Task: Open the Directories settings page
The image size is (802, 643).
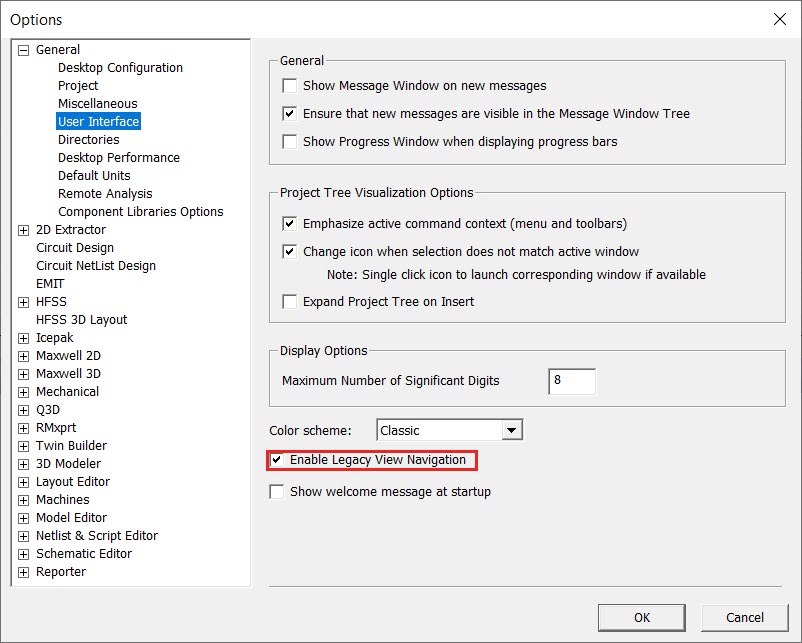Action: [x=88, y=139]
